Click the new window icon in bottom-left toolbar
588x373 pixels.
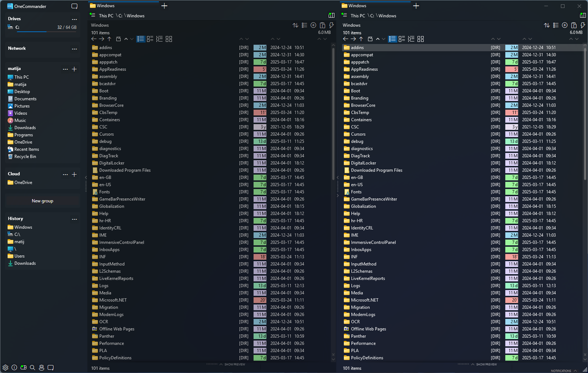(51, 367)
